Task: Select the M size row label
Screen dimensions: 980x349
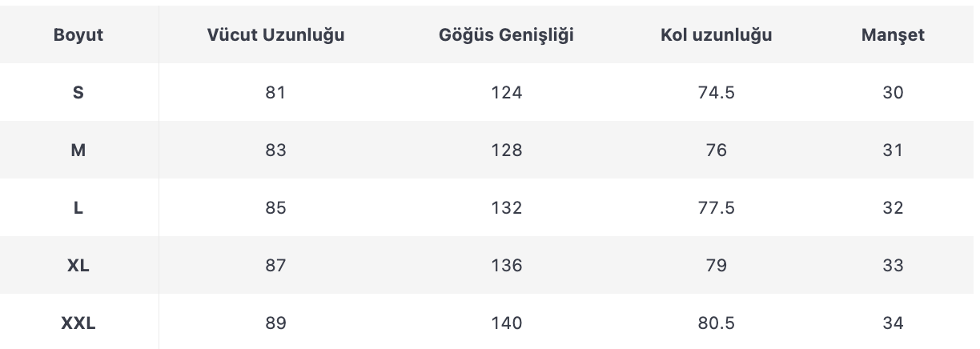Action: point(78,150)
